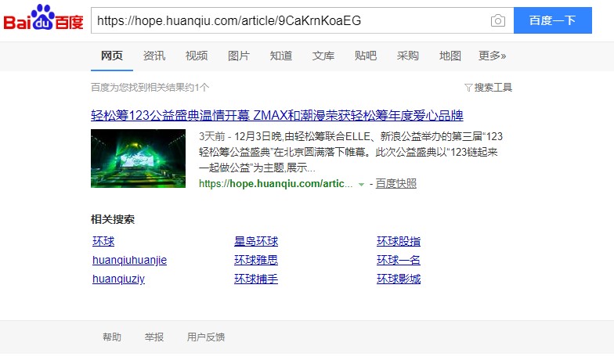Click related search 环球股指
This screenshot has height=364, width=614.
coord(399,241)
